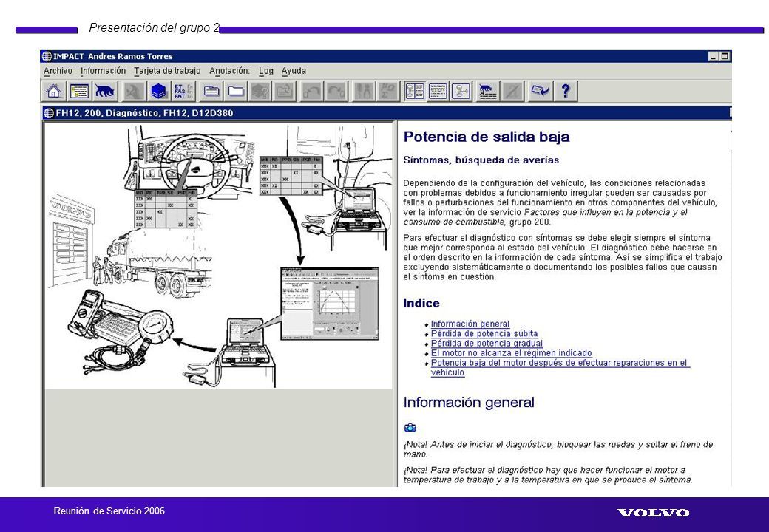
Task: Maximize the IMPACT window
Action: [725, 56]
